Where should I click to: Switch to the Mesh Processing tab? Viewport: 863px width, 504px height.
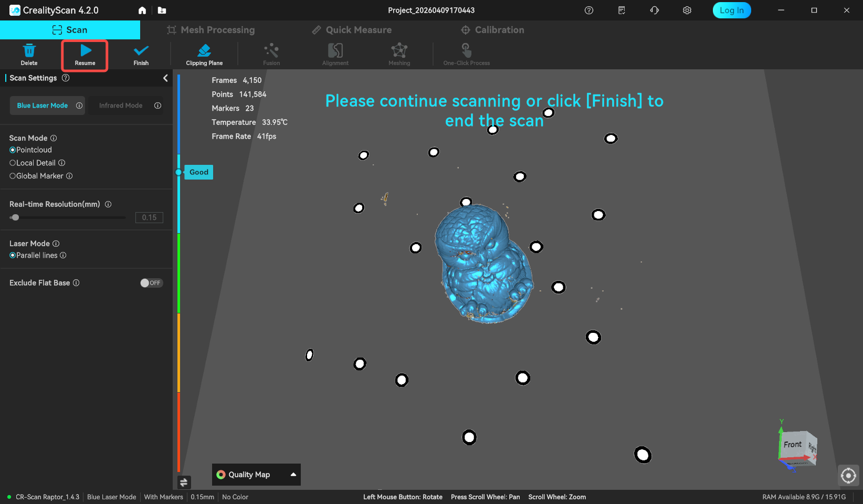coord(211,30)
